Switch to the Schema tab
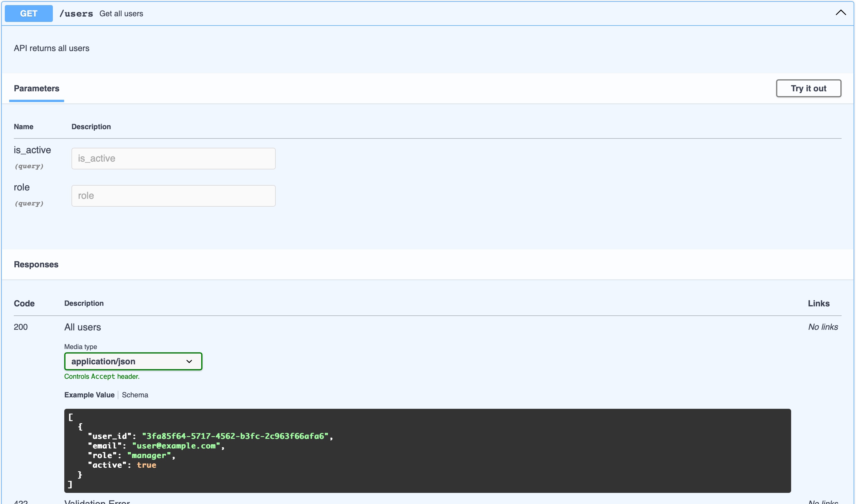The height and width of the screenshot is (504, 856). click(135, 395)
